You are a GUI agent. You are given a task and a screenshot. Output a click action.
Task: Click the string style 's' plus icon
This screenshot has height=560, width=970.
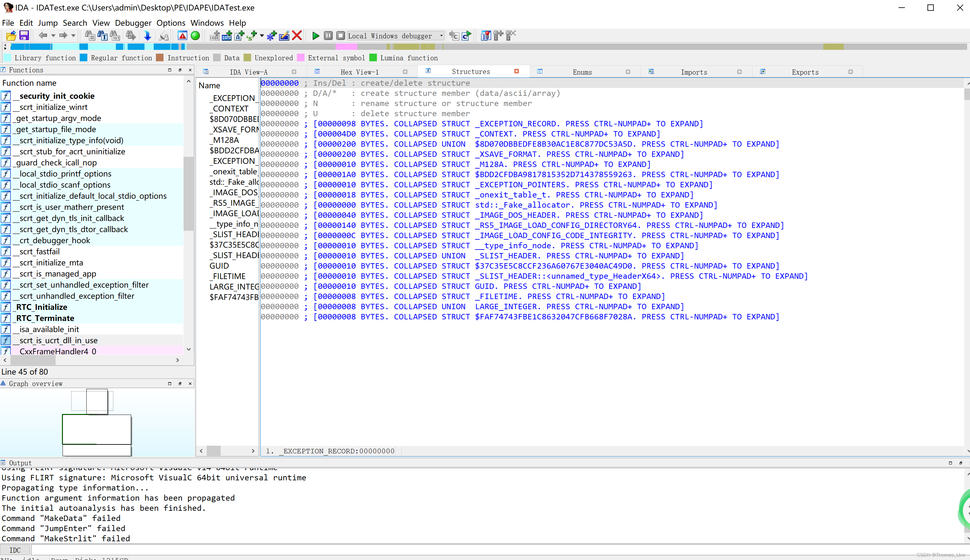point(252,36)
